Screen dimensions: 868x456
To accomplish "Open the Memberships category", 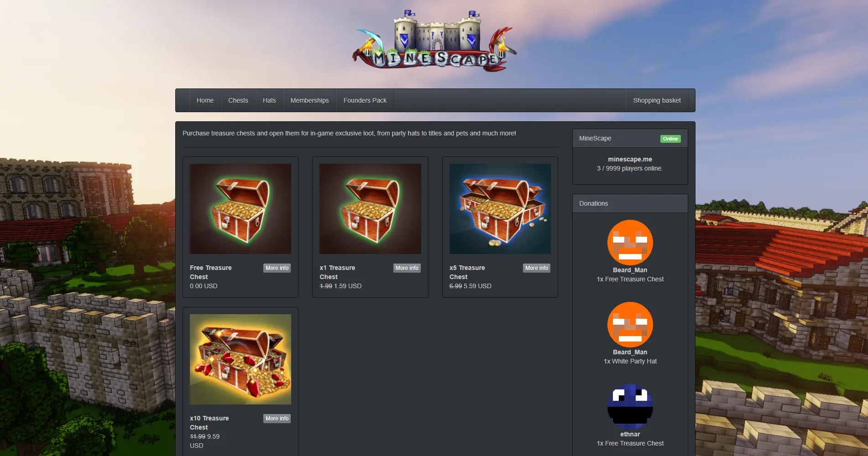I will (x=309, y=100).
